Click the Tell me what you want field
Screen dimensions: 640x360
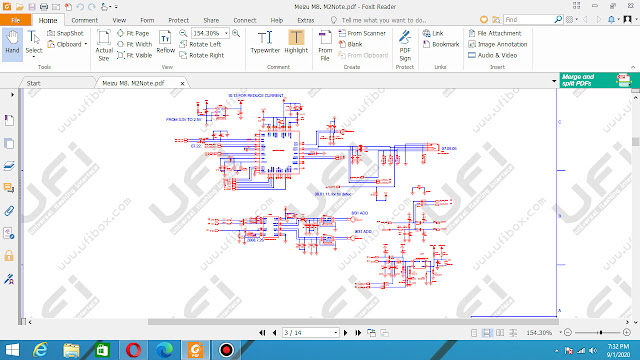[x=384, y=20]
